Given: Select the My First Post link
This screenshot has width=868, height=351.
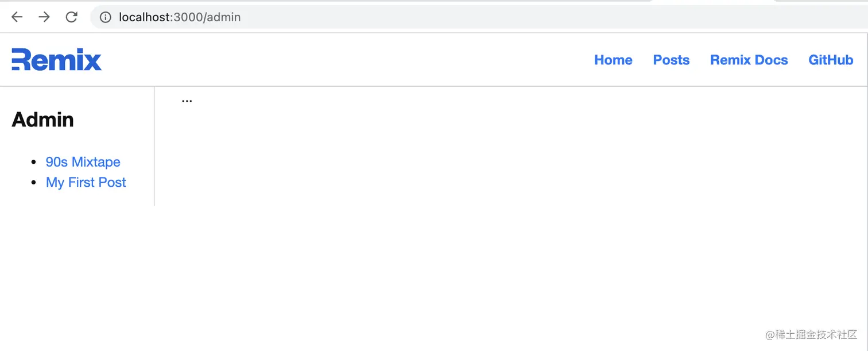Looking at the screenshot, I should (86, 183).
